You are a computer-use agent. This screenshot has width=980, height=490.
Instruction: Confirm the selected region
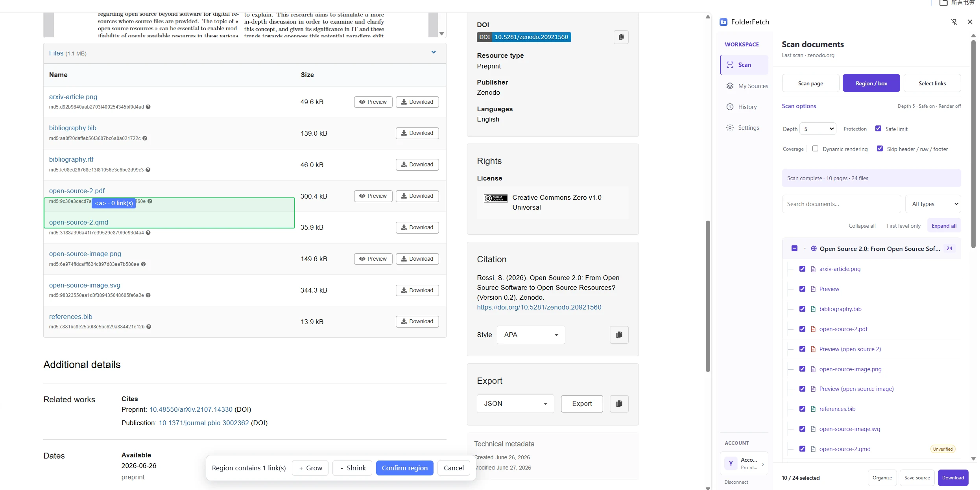[404, 468]
